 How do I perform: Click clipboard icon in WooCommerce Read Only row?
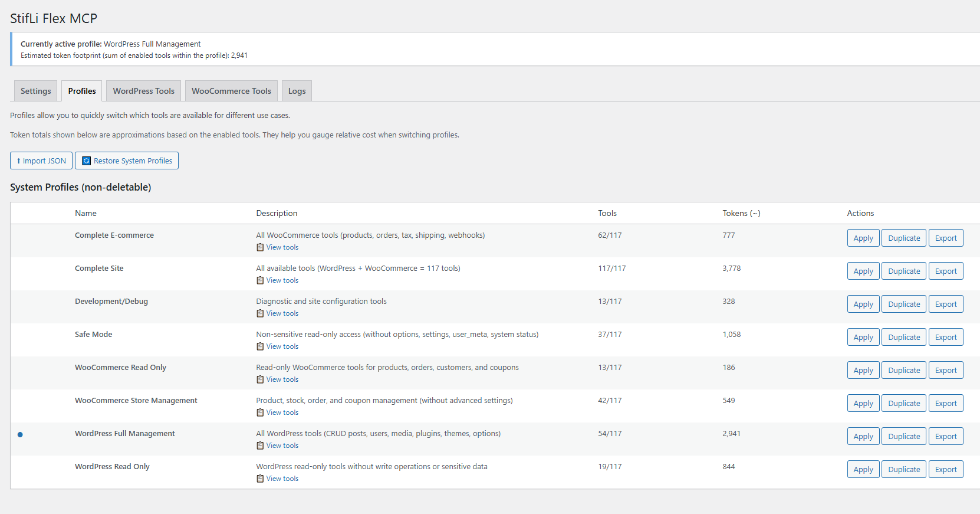tap(260, 380)
